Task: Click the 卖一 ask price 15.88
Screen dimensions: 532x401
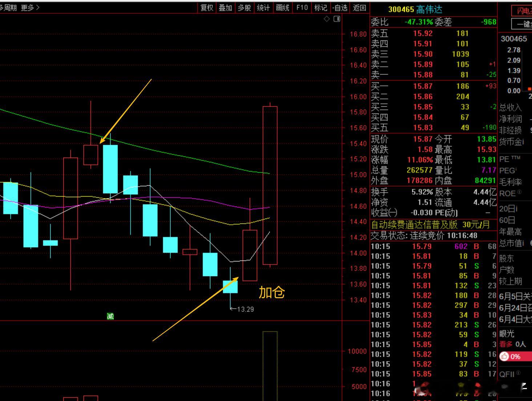Action: click(x=423, y=75)
